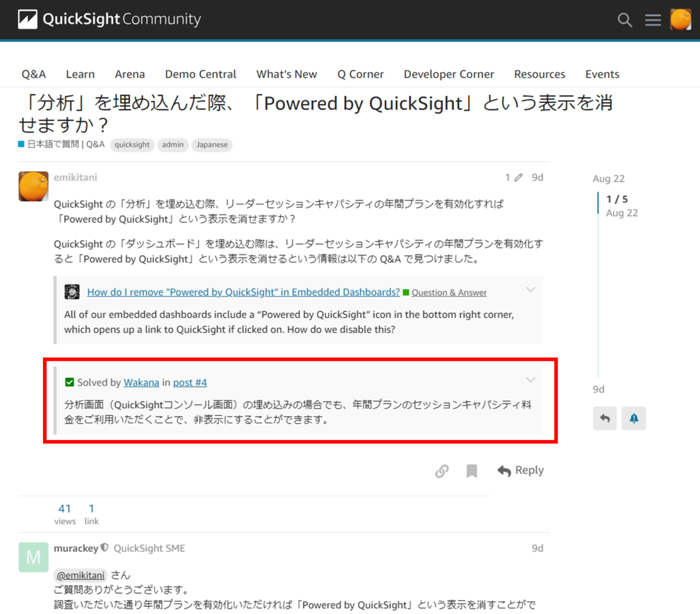Viewport: 700px width, 614px height.
Task: Open the Q&A nav item
Action: [x=34, y=74]
